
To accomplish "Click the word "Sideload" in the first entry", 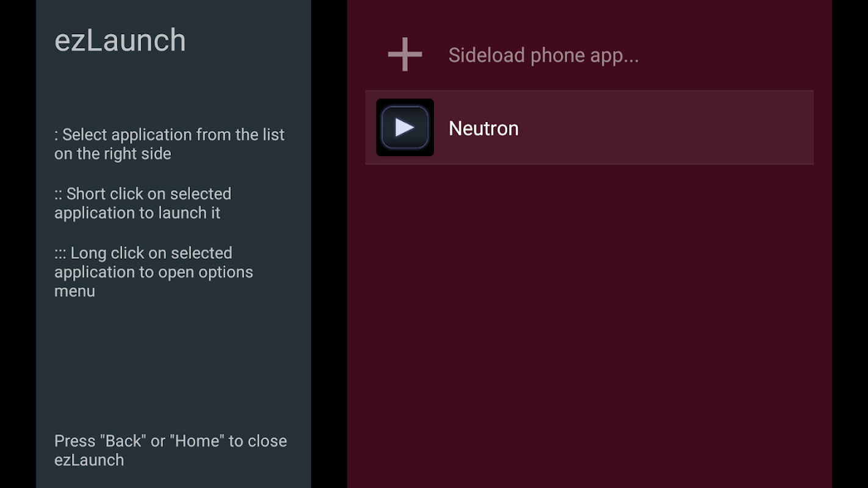I will click(486, 56).
